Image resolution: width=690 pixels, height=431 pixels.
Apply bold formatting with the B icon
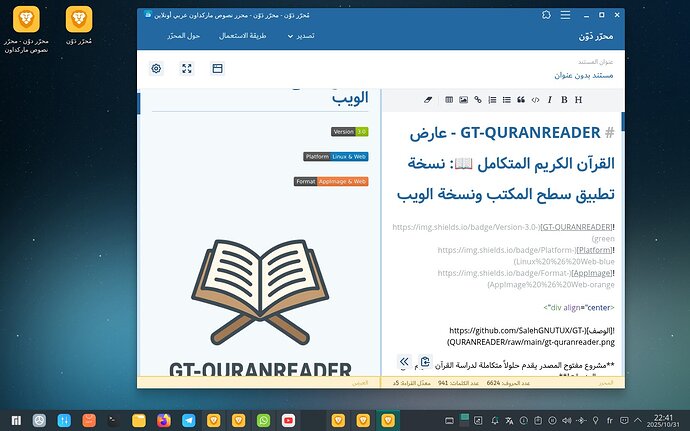[x=564, y=100]
